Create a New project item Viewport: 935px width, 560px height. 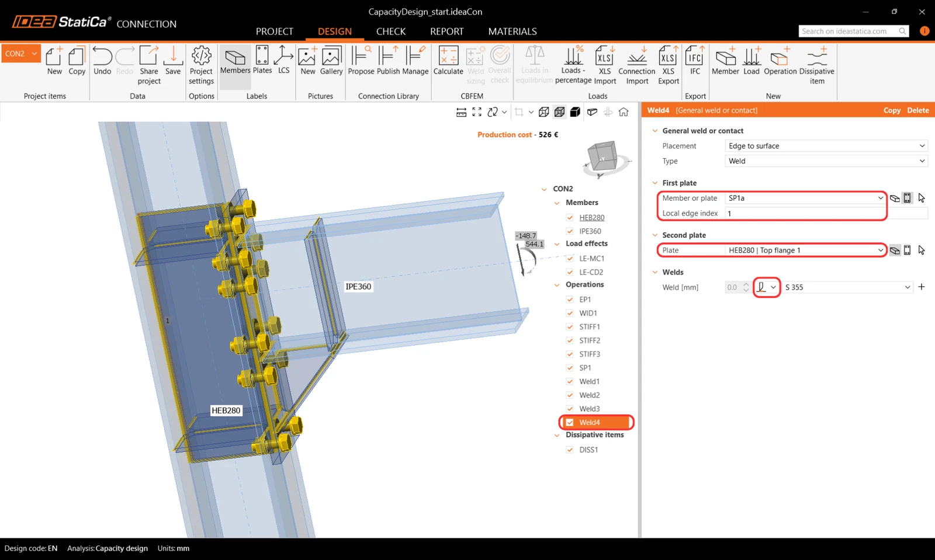54,61
